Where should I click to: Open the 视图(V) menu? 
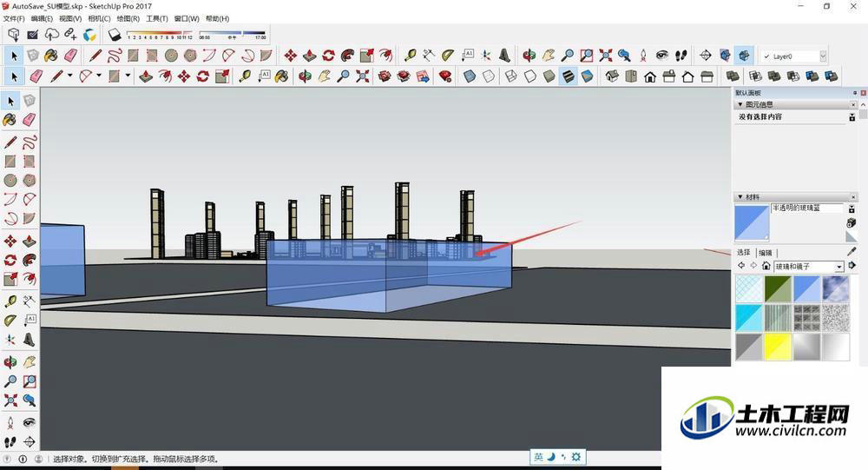[70, 18]
